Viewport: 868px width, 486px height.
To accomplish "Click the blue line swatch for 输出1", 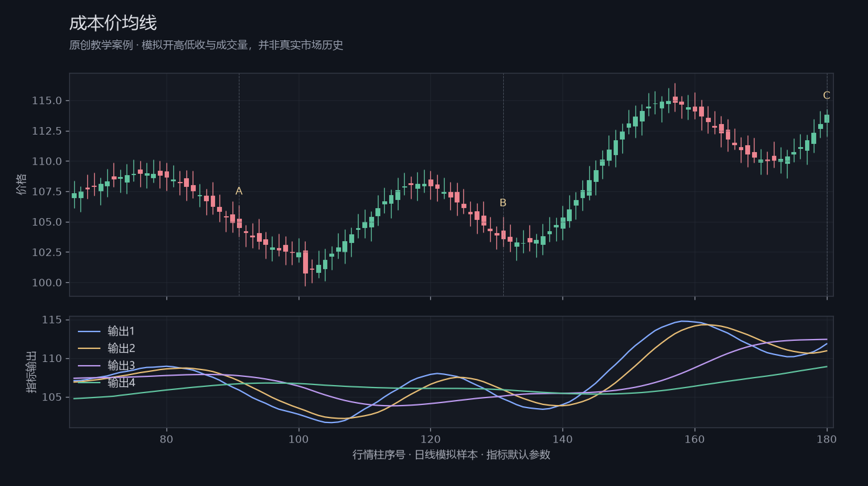I will click(x=89, y=331).
